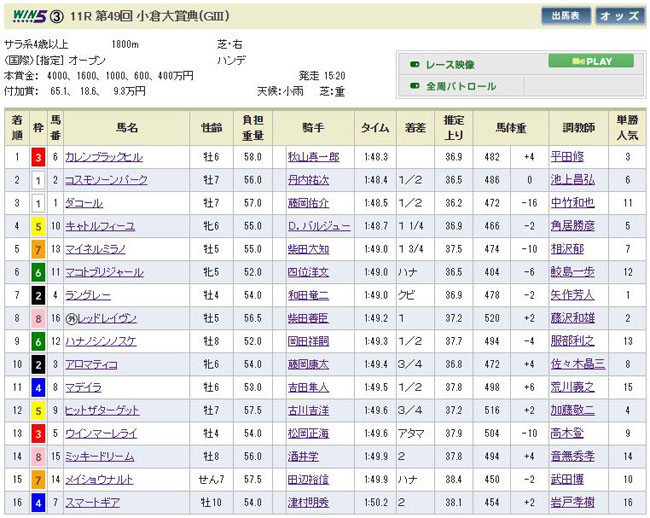650x518 pixels.
Task: Click yellow frame number 5 of キャトルフィーユ
Action: [x=37, y=226]
